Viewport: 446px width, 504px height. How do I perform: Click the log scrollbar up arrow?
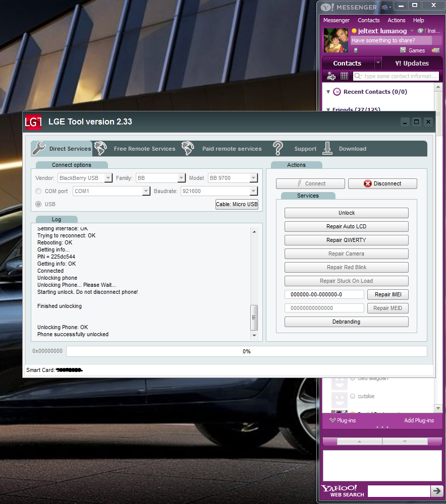pyautogui.click(x=254, y=232)
